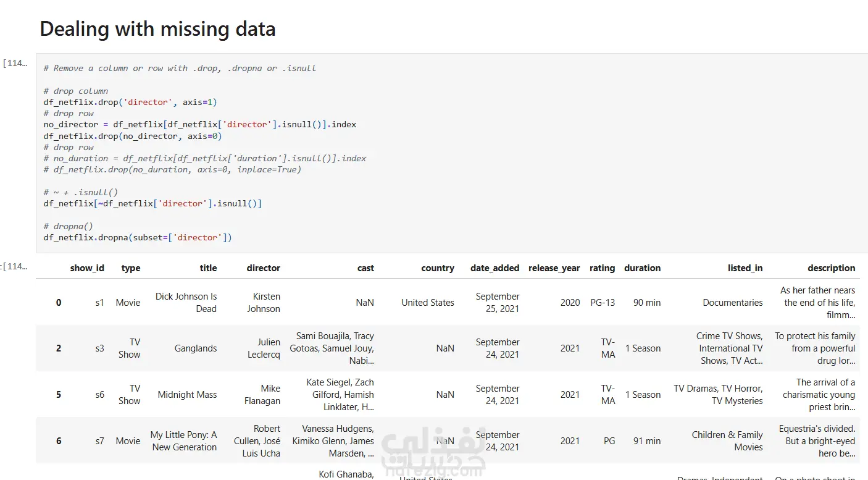Image resolution: width=868 pixels, height=480 pixels.
Task: Click the TV-MA rating in the Ganglands row
Action: pos(608,348)
